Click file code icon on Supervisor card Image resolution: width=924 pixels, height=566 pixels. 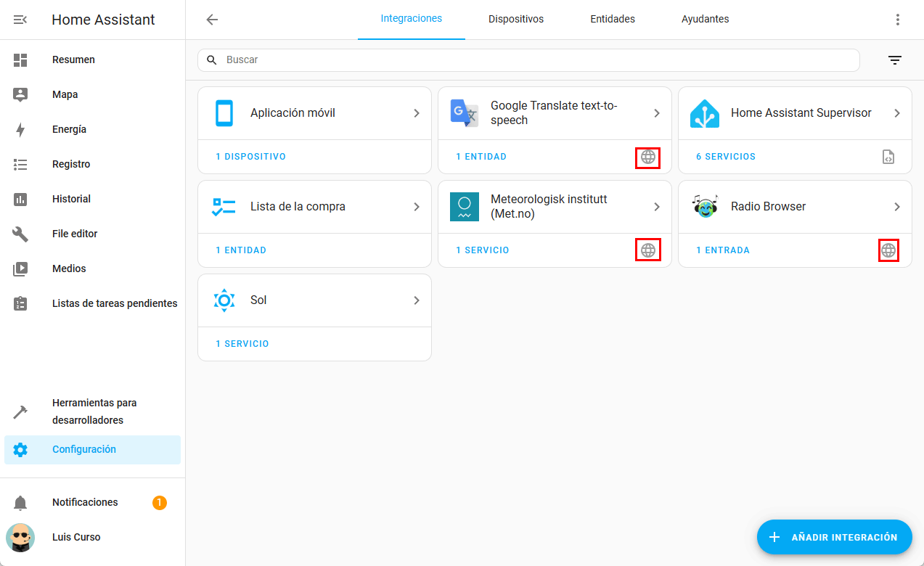888,157
